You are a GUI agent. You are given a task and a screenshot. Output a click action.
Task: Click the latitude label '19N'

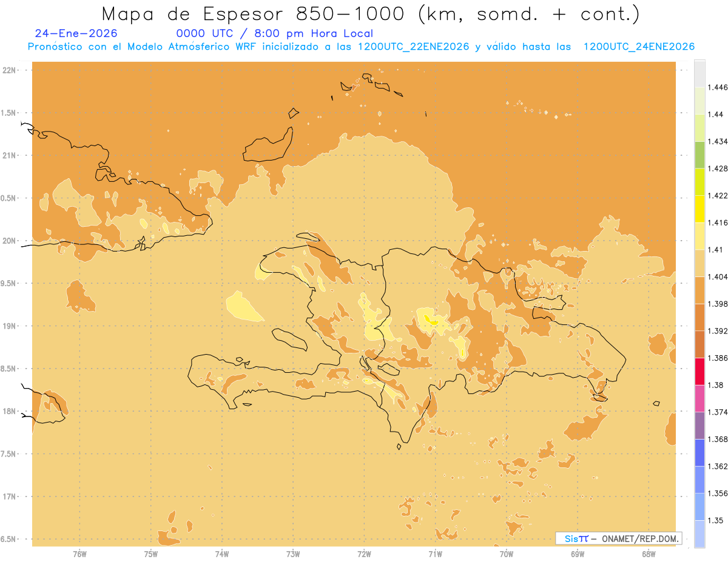click(10, 326)
